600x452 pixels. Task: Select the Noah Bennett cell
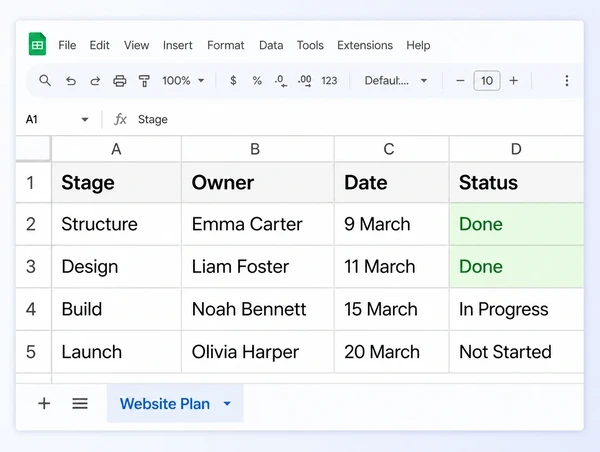[258, 309]
